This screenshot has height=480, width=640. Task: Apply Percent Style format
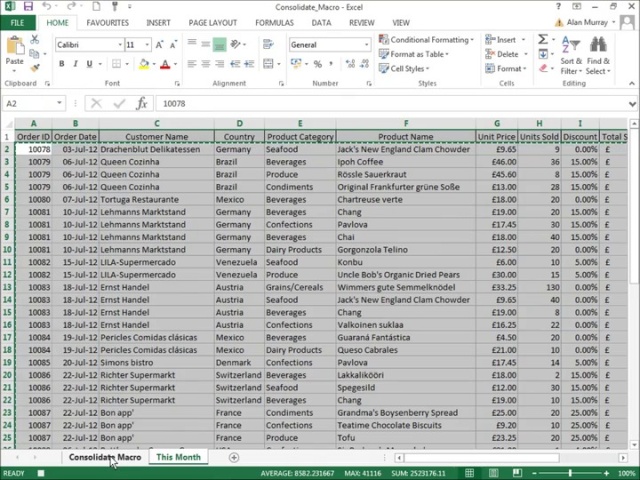pos(318,64)
